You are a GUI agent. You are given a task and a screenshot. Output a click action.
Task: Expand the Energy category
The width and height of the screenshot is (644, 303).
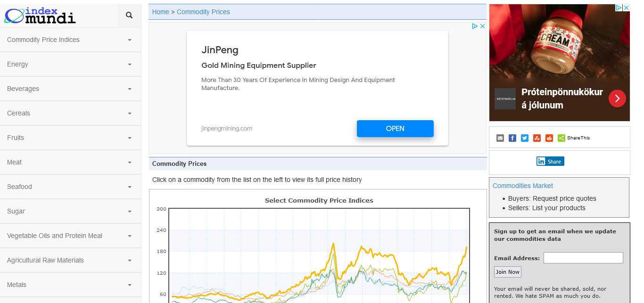tap(130, 65)
